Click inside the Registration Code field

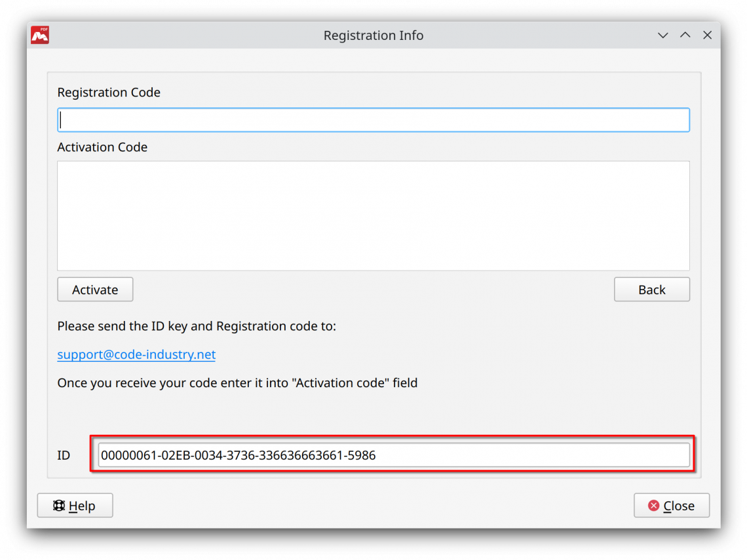[373, 119]
